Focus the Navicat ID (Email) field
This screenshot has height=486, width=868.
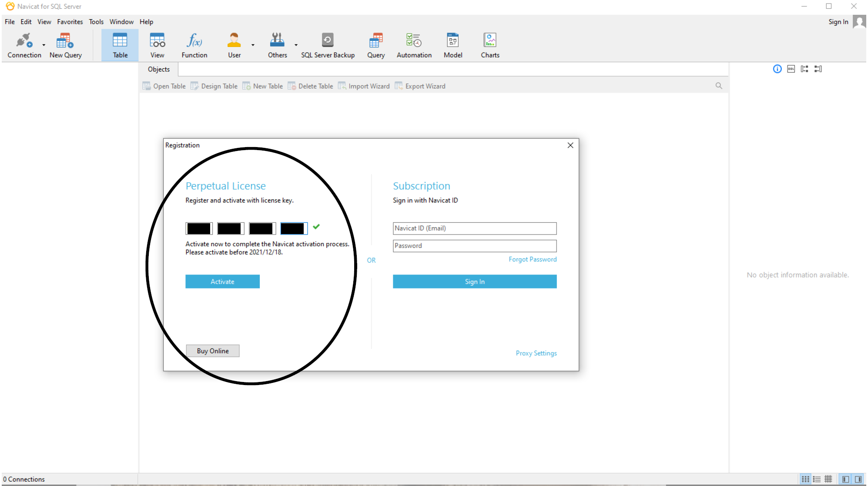point(475,228)
